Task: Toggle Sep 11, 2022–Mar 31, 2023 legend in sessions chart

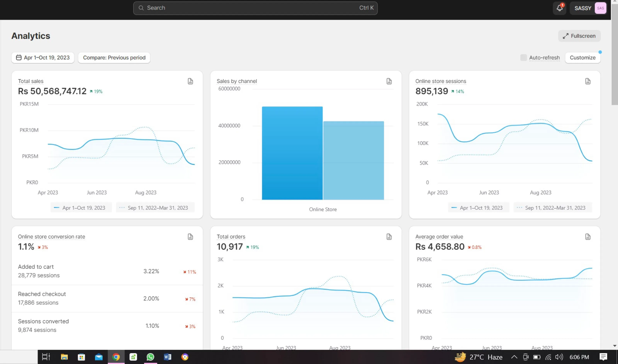Action: (553, 208)
